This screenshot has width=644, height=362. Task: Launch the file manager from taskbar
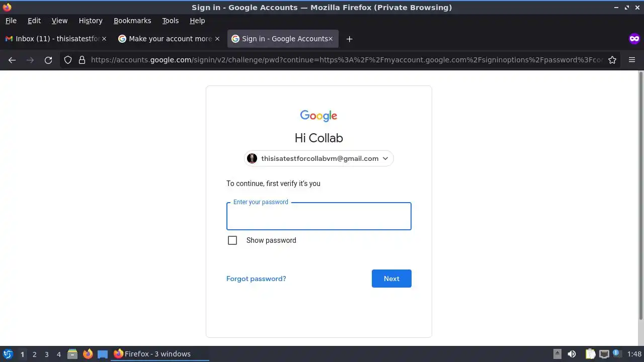point(72,354)
